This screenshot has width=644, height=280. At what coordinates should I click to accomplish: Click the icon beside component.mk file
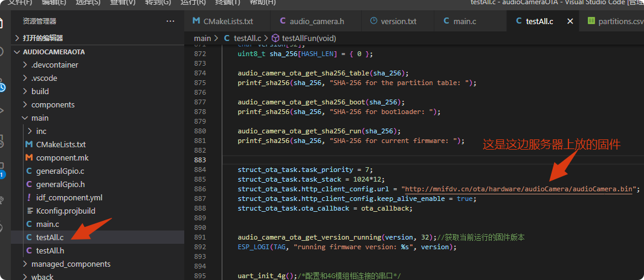pos(29,158)
